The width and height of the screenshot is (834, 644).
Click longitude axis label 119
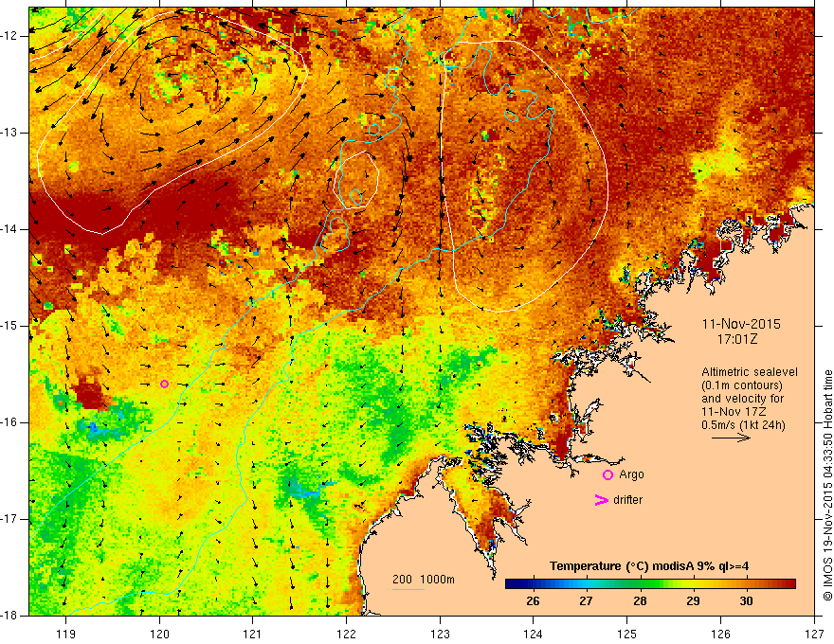tap(66, 634)
